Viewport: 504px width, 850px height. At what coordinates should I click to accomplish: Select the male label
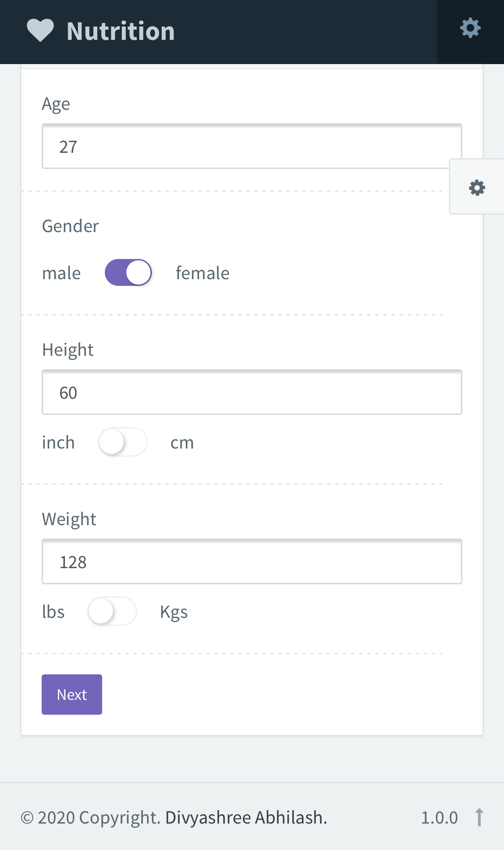(61, 273)
